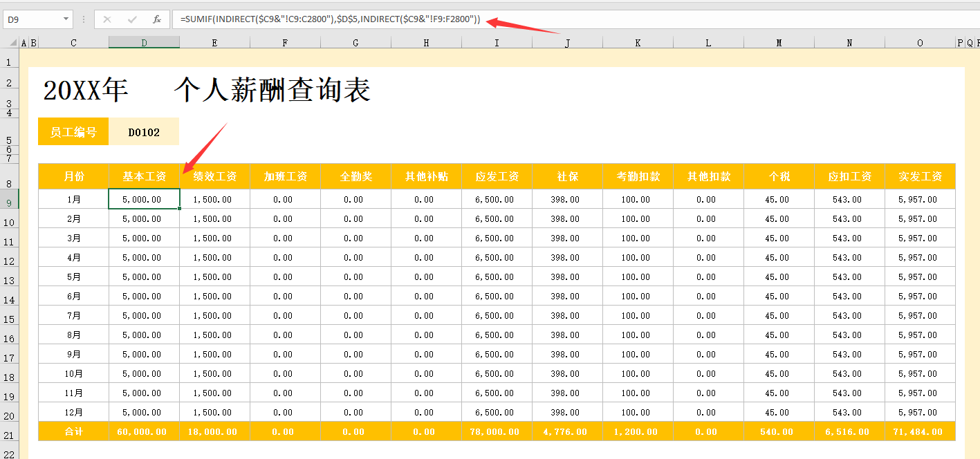Click the total 18,000.00 cell

[x=214, y=431]
